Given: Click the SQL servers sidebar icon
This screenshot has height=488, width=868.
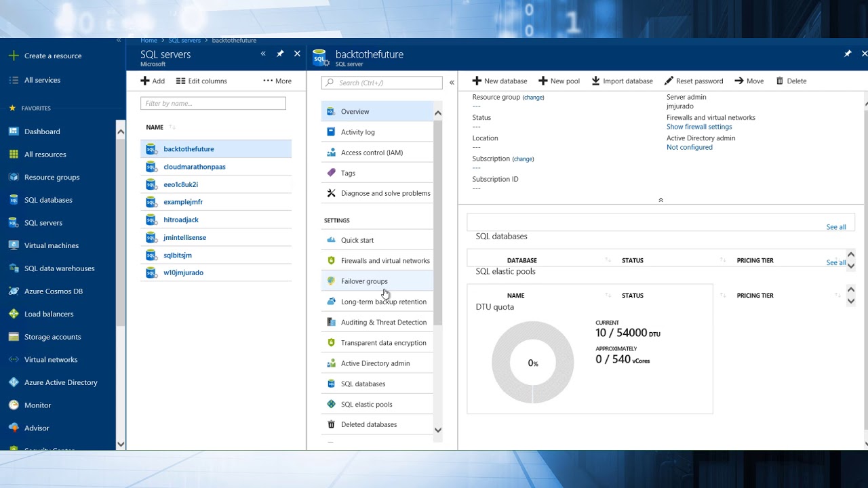Looking at the screenshot, I should point(14,222).
